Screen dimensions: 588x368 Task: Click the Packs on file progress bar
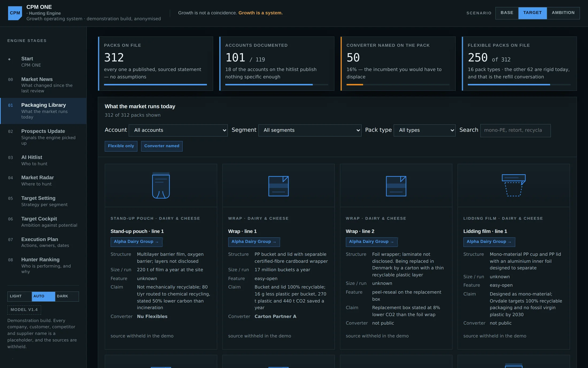[x=155, y=85]
